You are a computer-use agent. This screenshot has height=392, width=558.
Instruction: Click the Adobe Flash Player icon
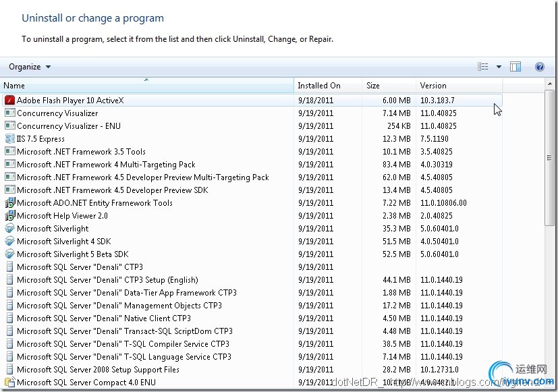click(9, 101)
